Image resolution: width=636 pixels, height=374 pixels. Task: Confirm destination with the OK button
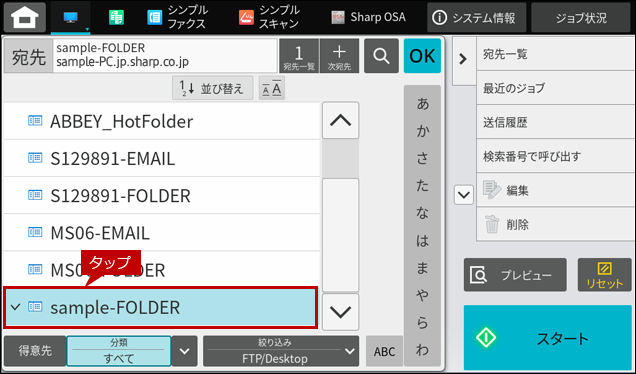[422, 56]
